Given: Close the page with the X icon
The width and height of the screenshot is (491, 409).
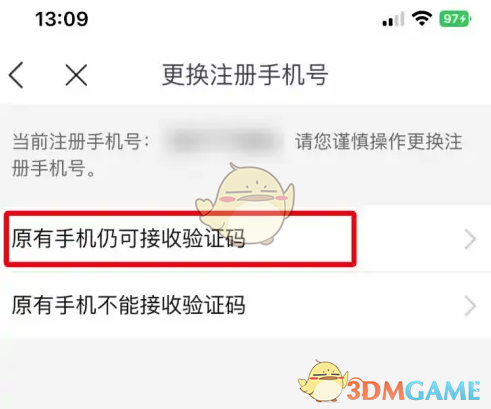Looking at the screenshot, I should click(x=76, y=75).
